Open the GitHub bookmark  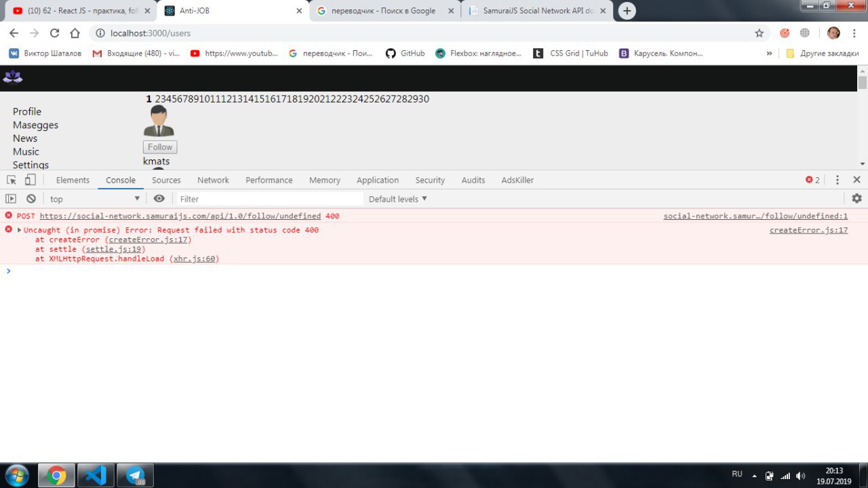pos(406,53)
